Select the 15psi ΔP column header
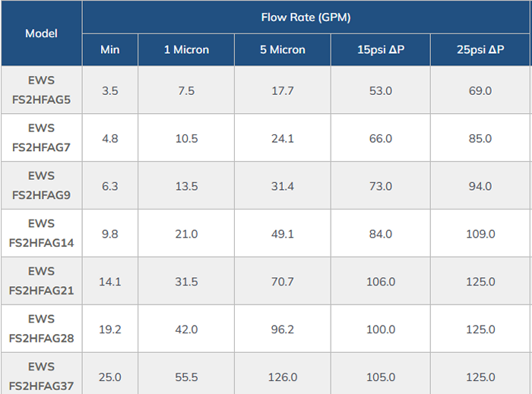The image size is (532, 394). click(380, 50)
